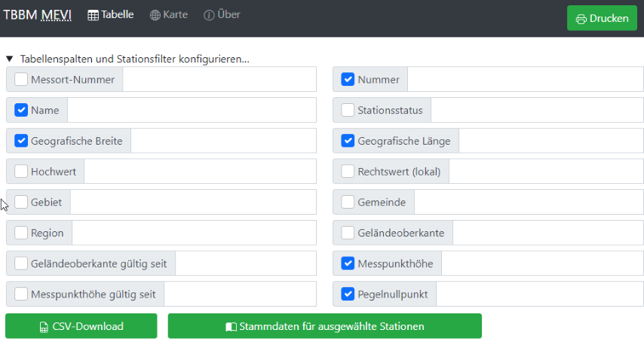Click the Region filter text field
Viewport: 644px width, 342px height.
coord(194,233)
